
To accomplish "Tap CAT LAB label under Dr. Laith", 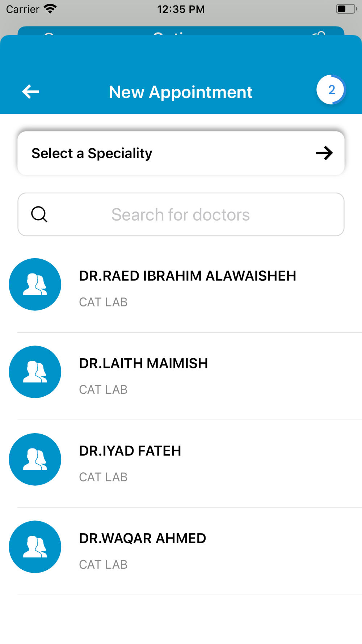I will (x=103, y=390).
